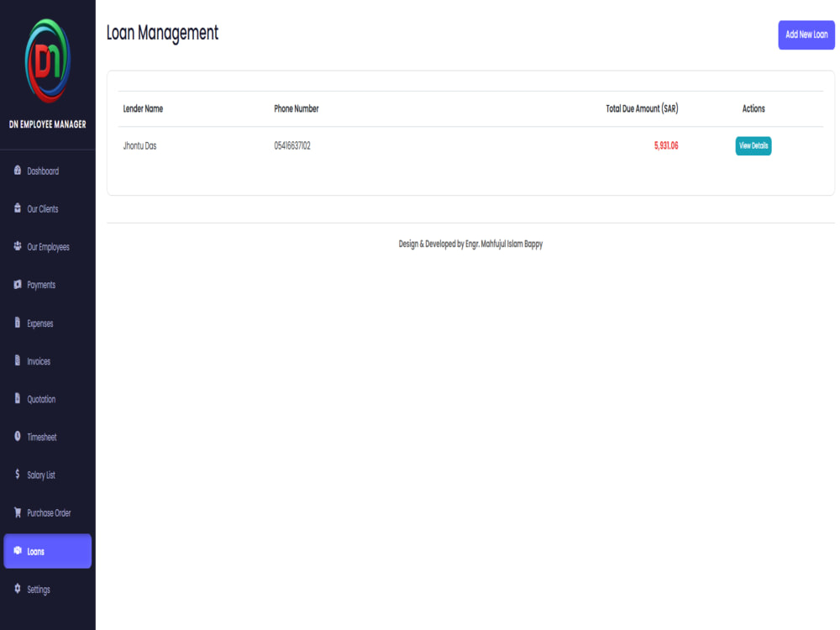Select Purchase Order in the sidebar
840x630 pixels.
(x=47, y=513)
